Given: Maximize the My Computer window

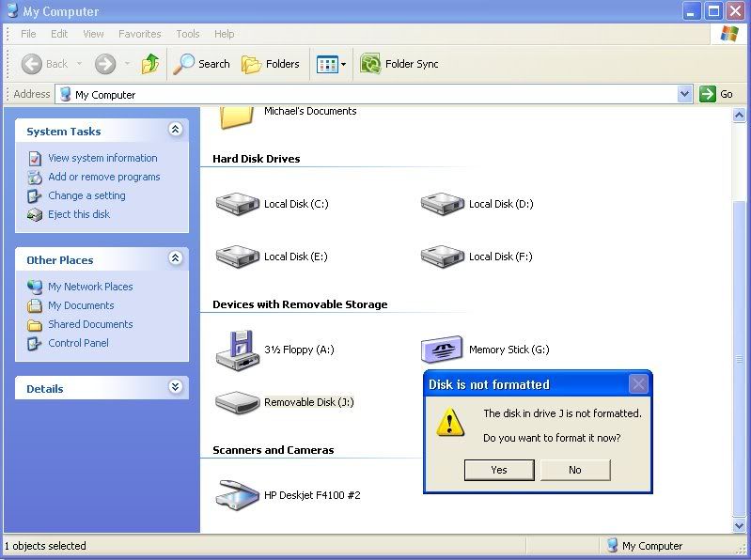Looking at the screenshot, I should [x=713, y=11].
